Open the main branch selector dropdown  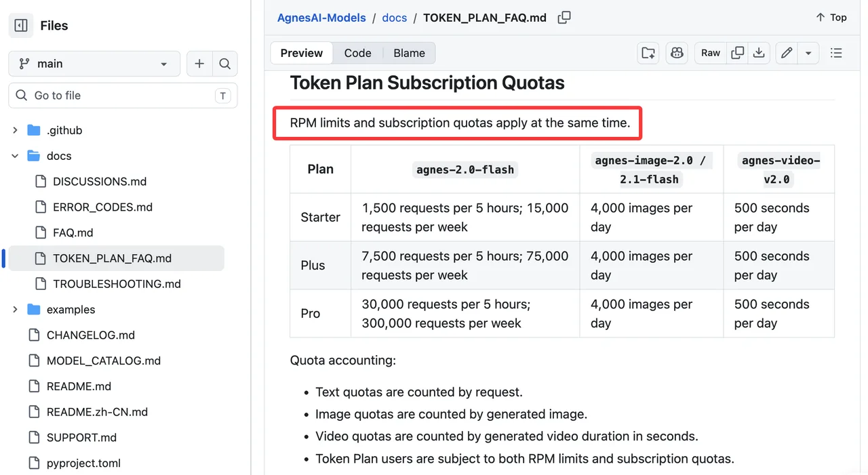click(94, 64)
